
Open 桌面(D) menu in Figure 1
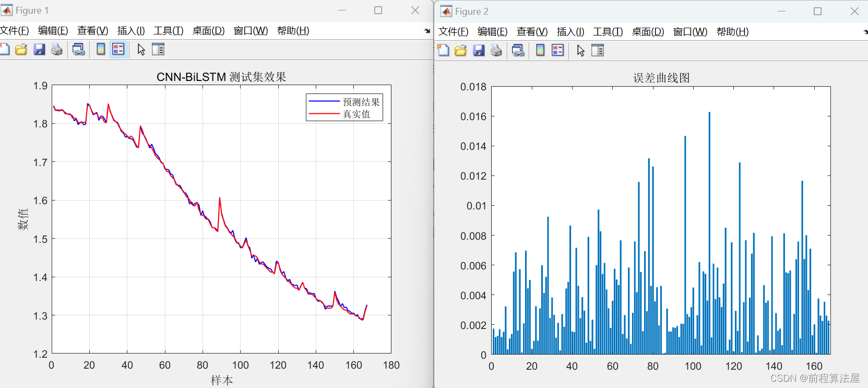click(209, 31)
